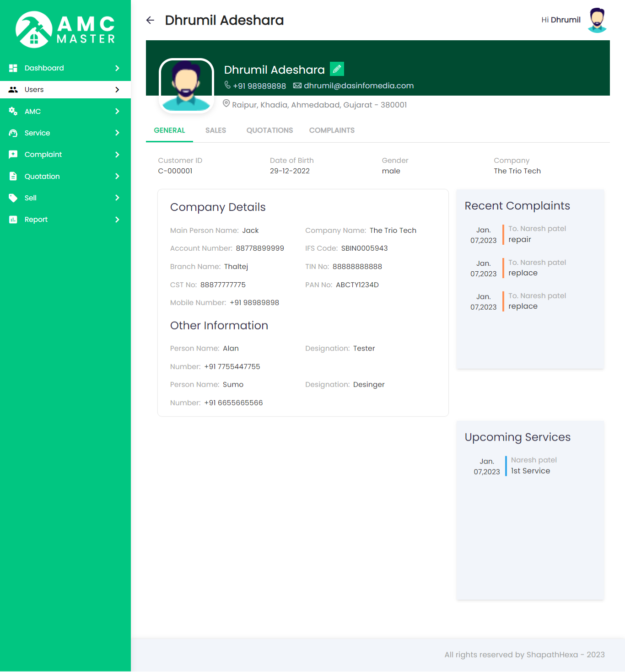Click the edit pencil next to Dhrumil Adeshara
The width and height of the screenshot is (625, 672).
(x=337, y=69)
